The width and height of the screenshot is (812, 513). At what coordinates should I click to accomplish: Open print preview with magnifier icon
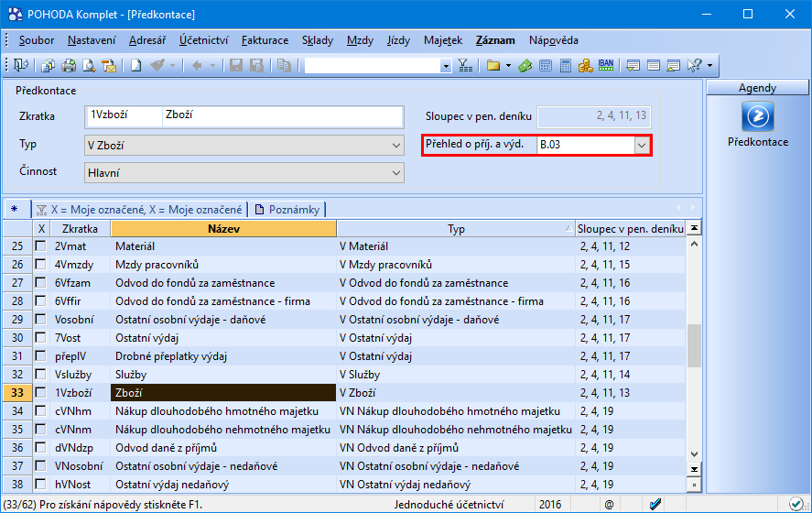click(x=89, y=65)
